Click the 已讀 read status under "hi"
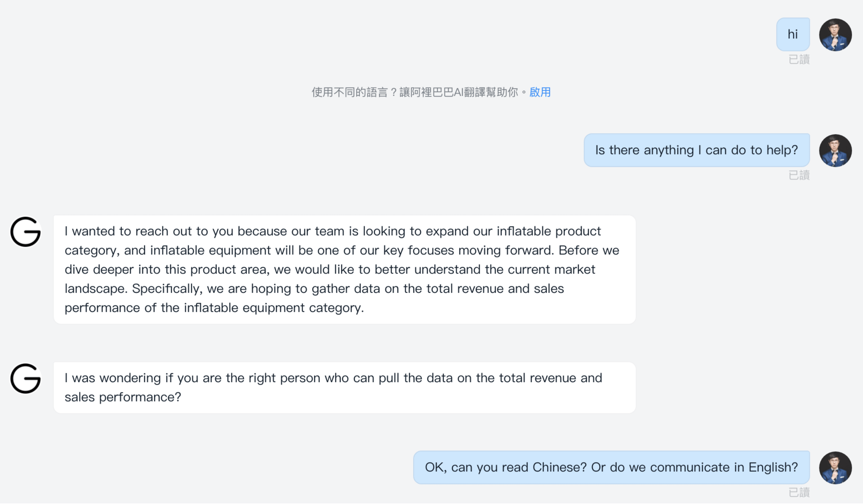This screenshot has width=863, height=504. pos(799,59)
